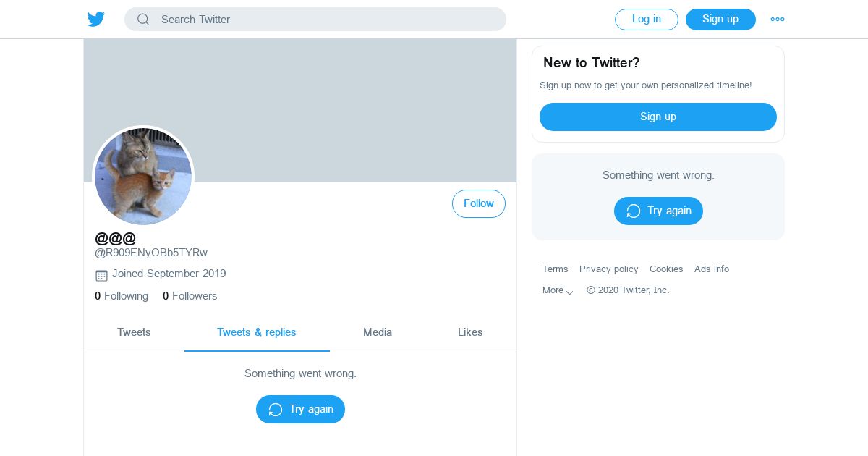
Task: Click the Twitter bird logo
Action: (x=96, y=20)
